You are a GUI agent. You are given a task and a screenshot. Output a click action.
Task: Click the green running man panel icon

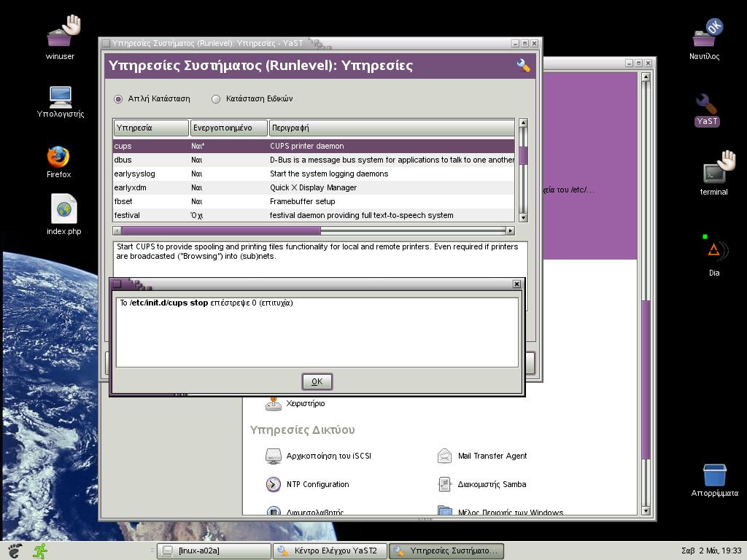pyautogui.click(x=40, y=551)
